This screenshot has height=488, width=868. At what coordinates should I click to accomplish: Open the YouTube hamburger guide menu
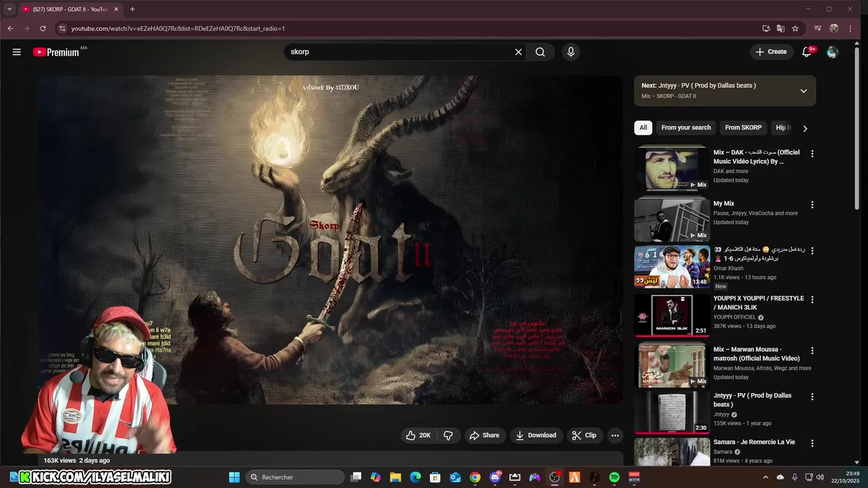[x=16, y=52]
